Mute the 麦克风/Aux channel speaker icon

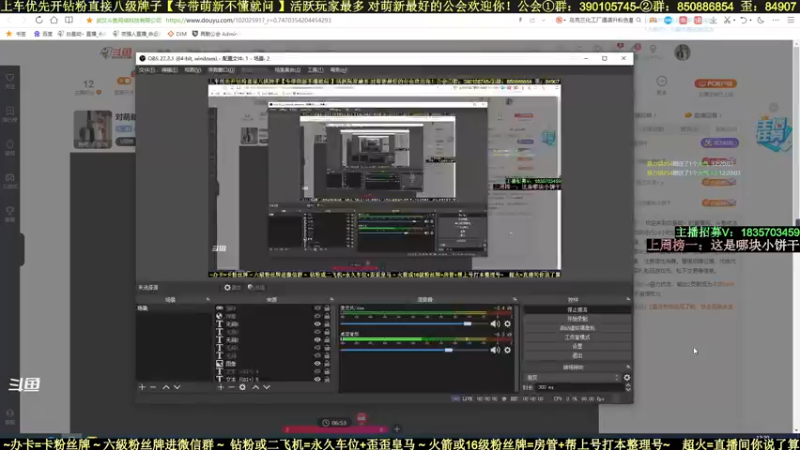[x=495, y=324]
